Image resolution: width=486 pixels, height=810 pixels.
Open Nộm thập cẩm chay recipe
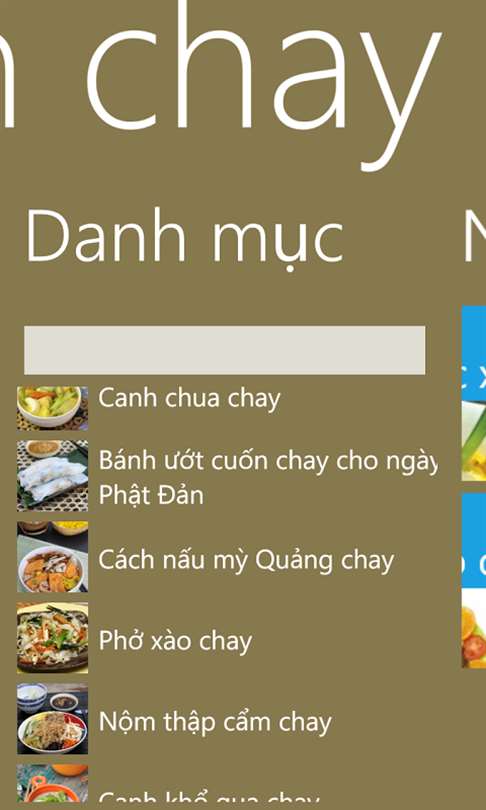[x=215, y=722]
